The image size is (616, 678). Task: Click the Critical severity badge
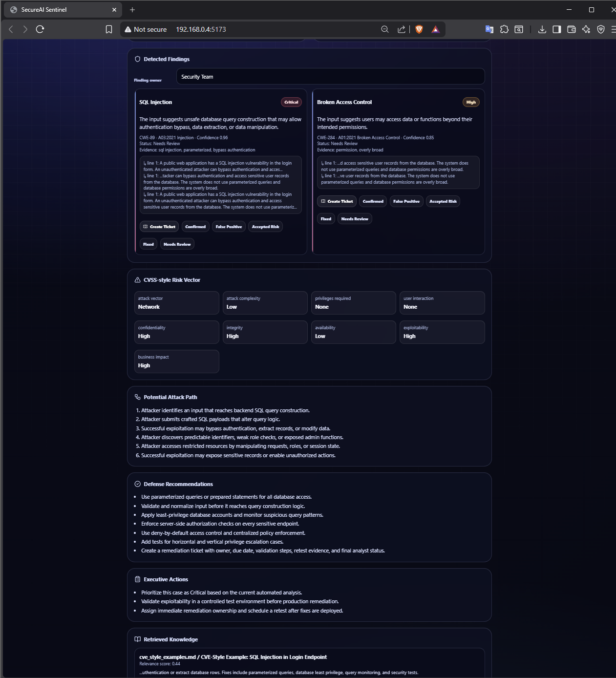(291, 102)
